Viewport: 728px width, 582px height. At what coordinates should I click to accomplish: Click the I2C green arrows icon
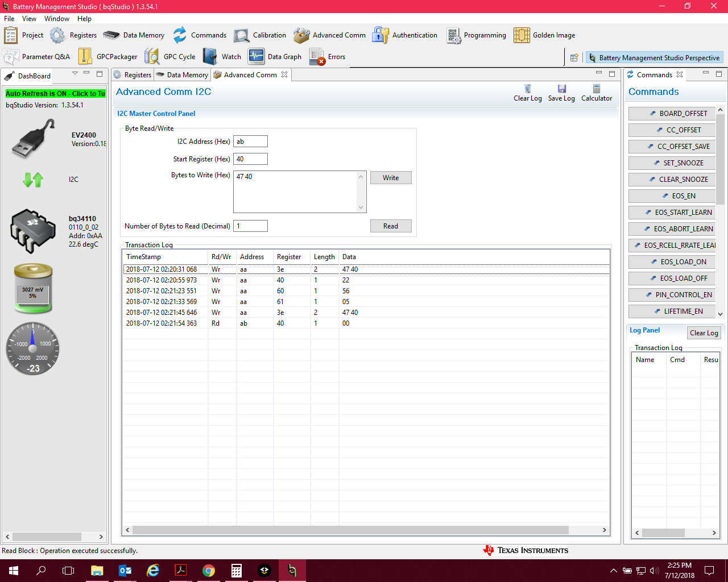(x=33, y=180)
